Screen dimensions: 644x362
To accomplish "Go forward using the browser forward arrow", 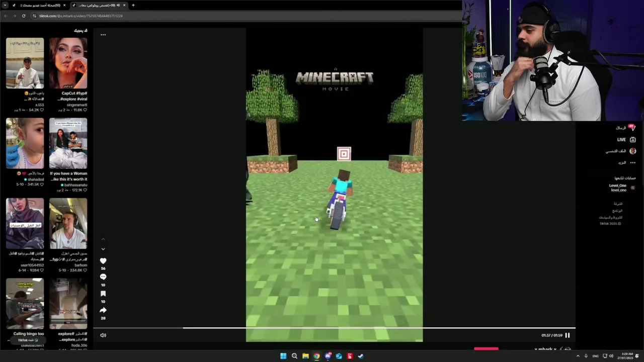I will [x=14, y=16].
